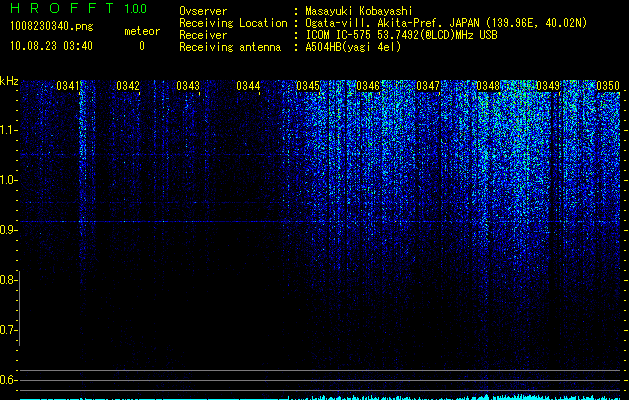Click the 0350 time marker
The width and height of the screenshot is (629, 400).
tap(608, 86)
